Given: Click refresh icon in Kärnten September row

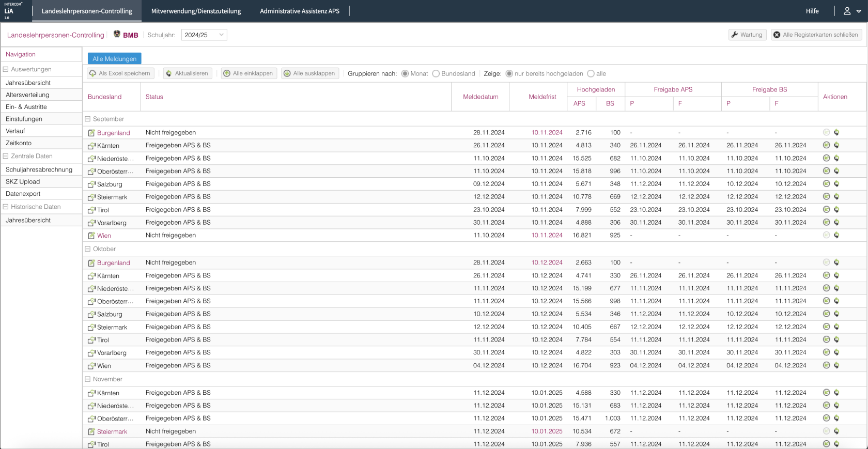Looking at the screenshot, I should pyautogui.click(x=836, y=145).
